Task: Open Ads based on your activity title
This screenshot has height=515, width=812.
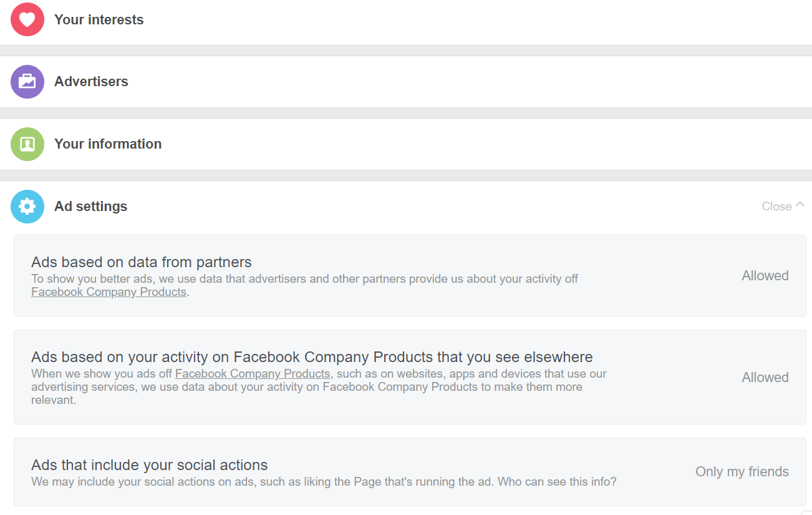Action: (312, 357)
